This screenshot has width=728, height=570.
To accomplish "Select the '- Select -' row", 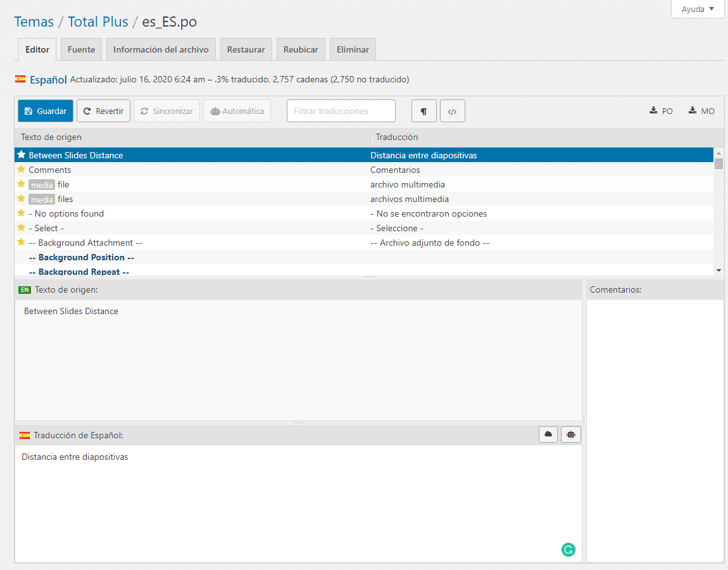I will (364, 228).
